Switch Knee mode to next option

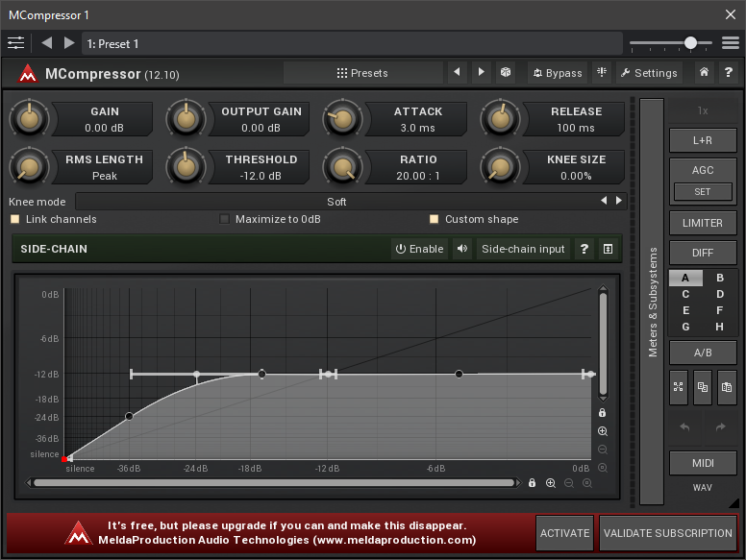point(618,201)
